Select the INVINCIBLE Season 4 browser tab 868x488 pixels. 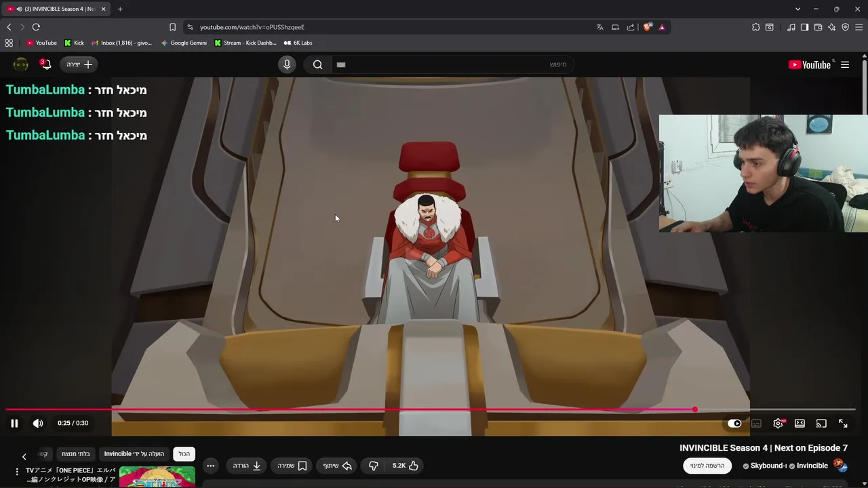tap(56, 9)
